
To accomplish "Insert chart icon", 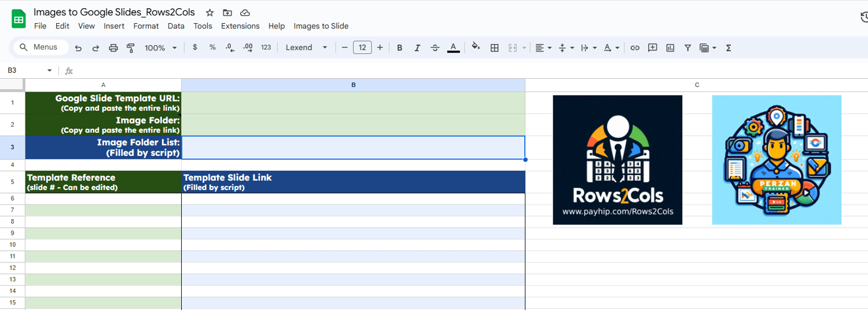I will (670, 48).
